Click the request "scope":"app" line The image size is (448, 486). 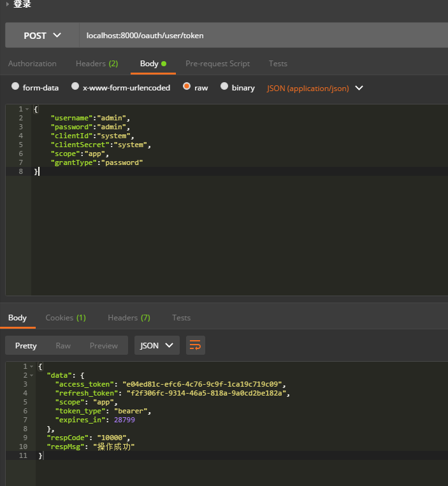pyautogui.click(x=80, y=154)
